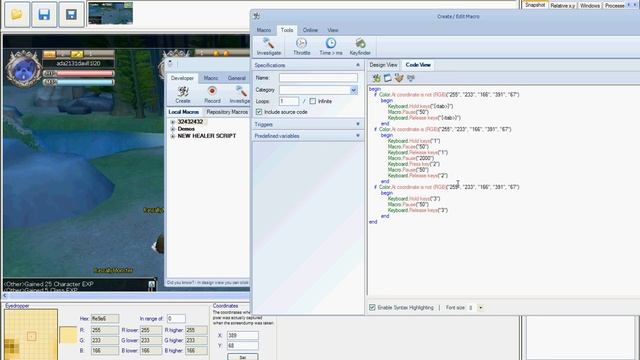Open the Online ribbon tab
Screen dimensions: 640x360
pyautogui.click(x=310, y=30)
